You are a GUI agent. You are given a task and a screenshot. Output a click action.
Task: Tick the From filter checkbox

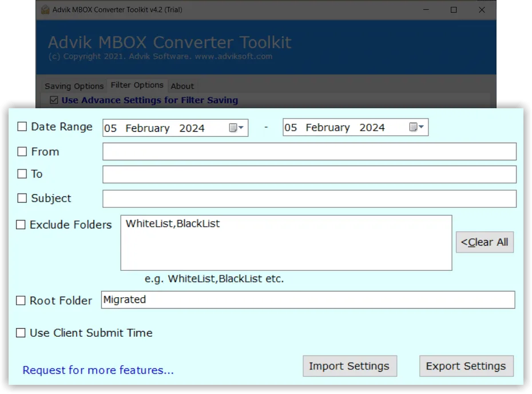pos(22,152)
